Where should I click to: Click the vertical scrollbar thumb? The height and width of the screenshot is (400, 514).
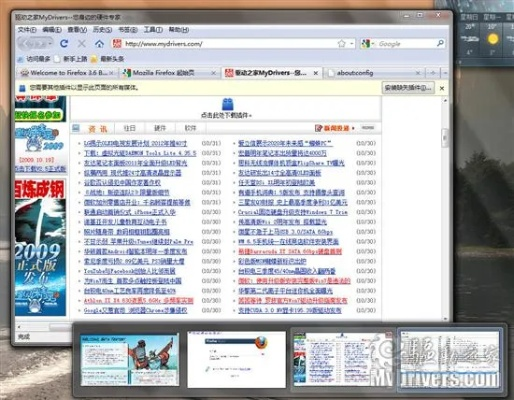(x=445, y=137)
